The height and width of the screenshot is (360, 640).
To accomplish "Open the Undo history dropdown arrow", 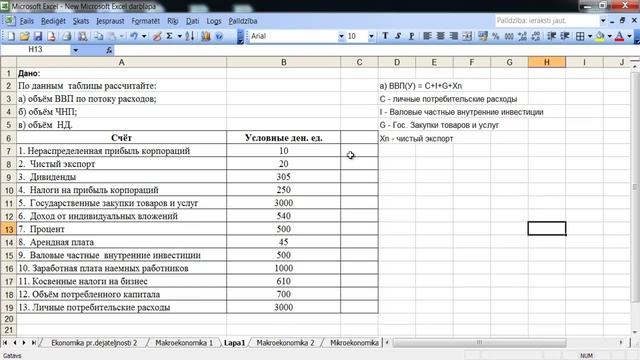I will [144, 36].
